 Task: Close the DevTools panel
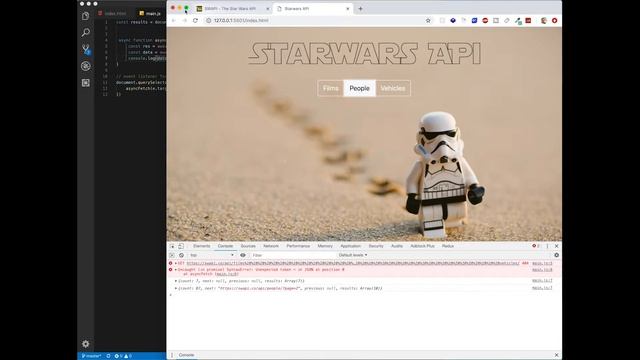click(x=556, y=246)
